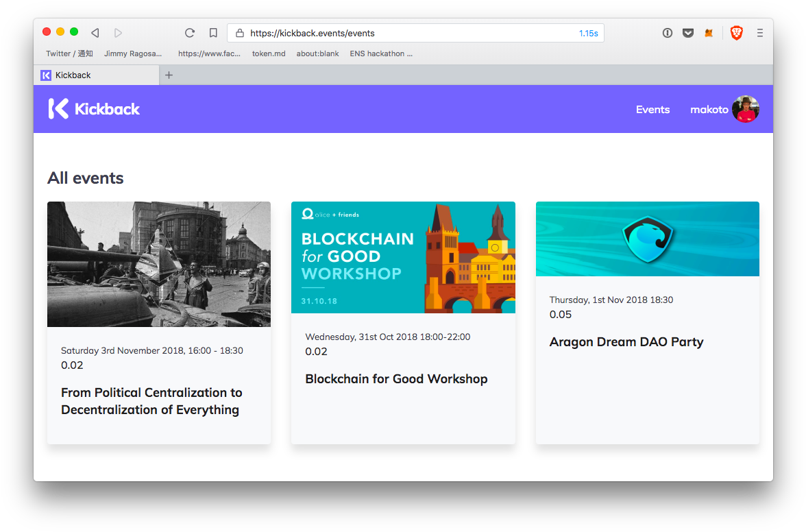This screenshot has height=532, width=806.
Task: Open the Aragon Dream DAO Party event
Action: tap(626, 342)
